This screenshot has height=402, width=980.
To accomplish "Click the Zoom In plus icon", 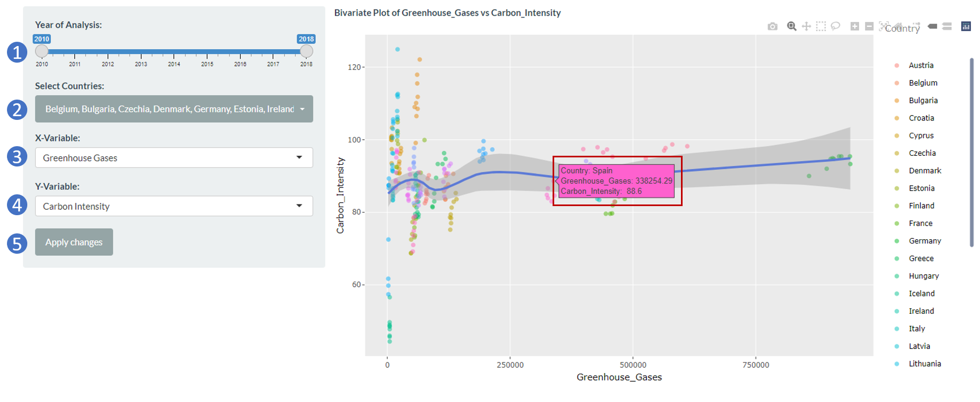I will [855, 26].
